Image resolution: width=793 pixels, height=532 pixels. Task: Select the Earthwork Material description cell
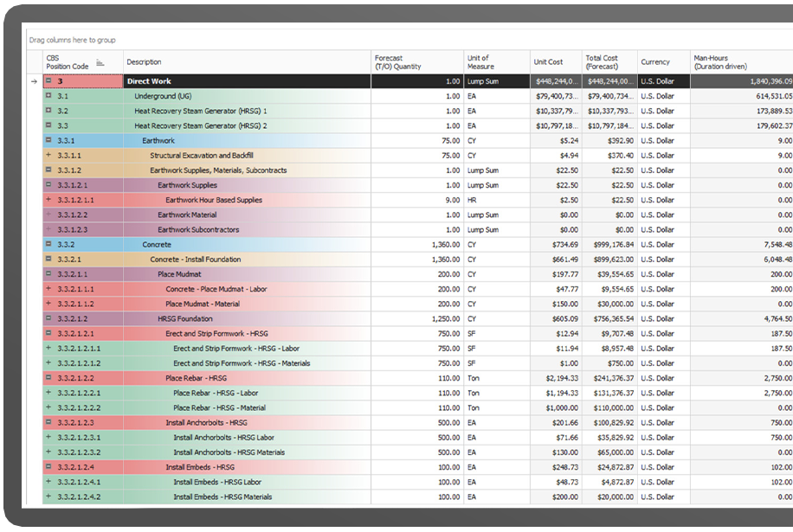point(247,215)
